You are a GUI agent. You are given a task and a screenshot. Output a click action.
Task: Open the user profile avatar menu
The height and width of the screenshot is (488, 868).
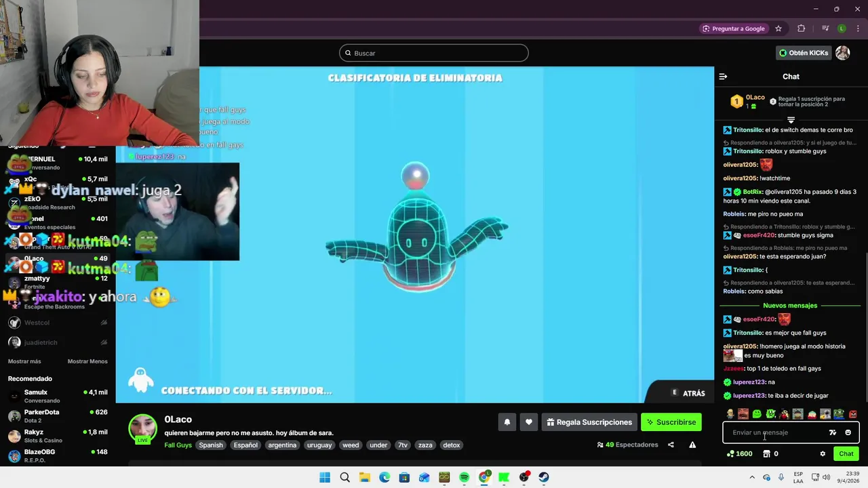click(x=843, y=53)
